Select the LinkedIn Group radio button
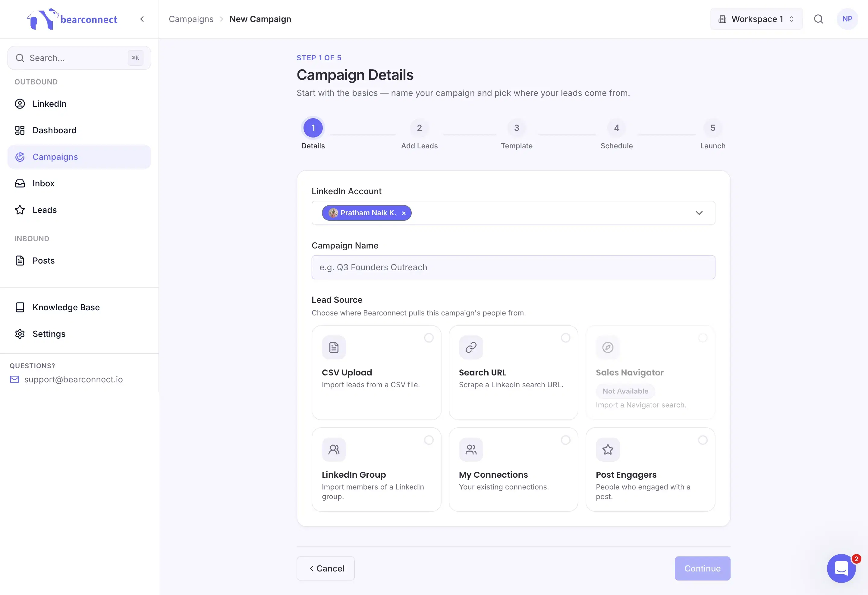868x595 pixels. pyautogui.click(x=429, y=440)
